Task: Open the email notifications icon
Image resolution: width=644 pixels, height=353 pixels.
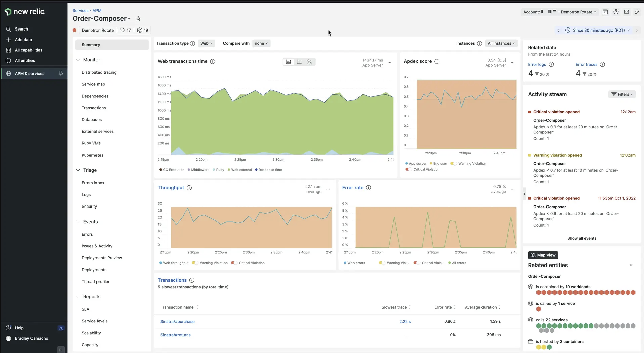Action: point(627,12)
